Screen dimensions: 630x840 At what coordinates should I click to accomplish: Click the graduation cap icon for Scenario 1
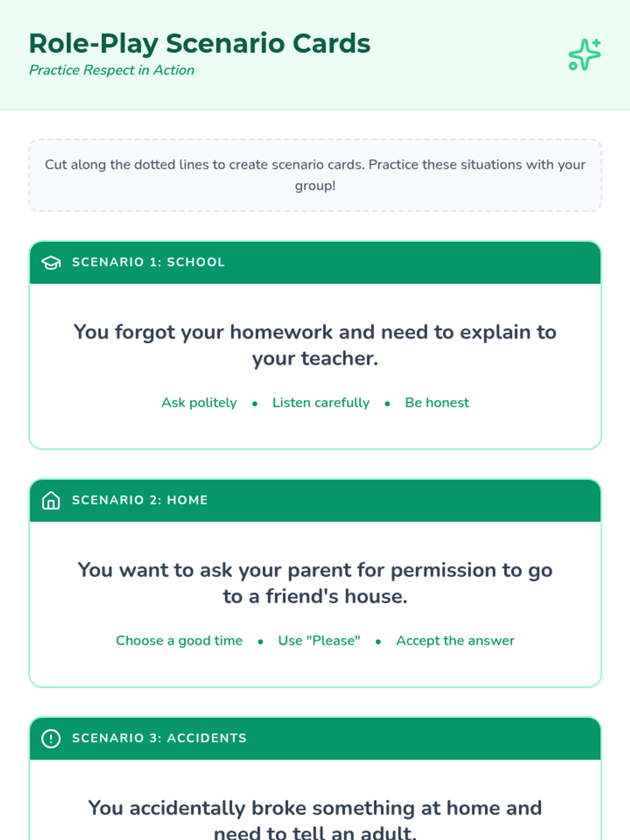pos(51,262)
